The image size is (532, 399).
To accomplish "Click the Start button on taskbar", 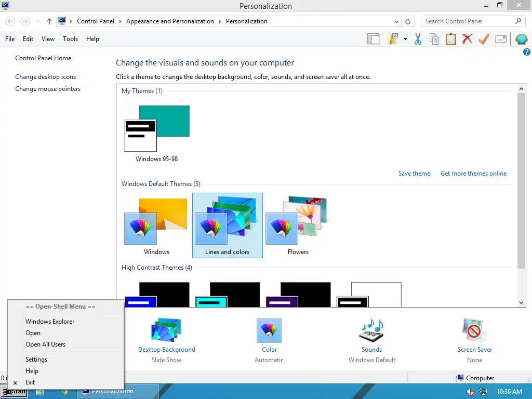I will (14, 392).
